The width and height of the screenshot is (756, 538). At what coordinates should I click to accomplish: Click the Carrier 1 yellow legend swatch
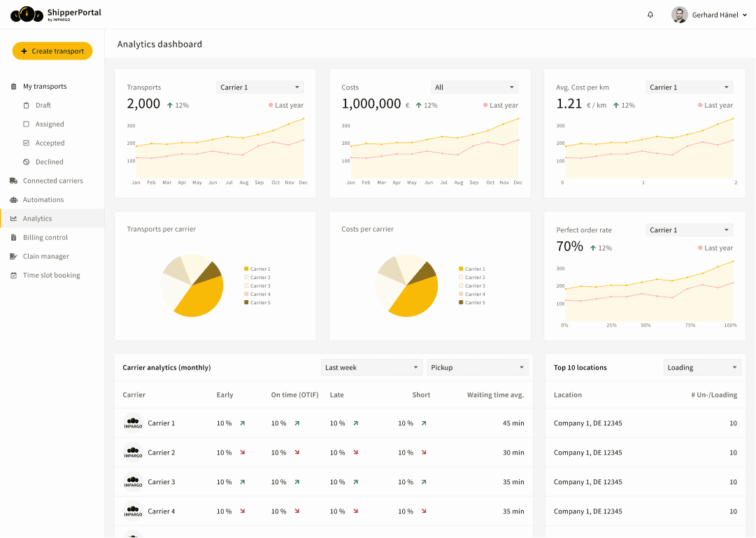(246, 269)
